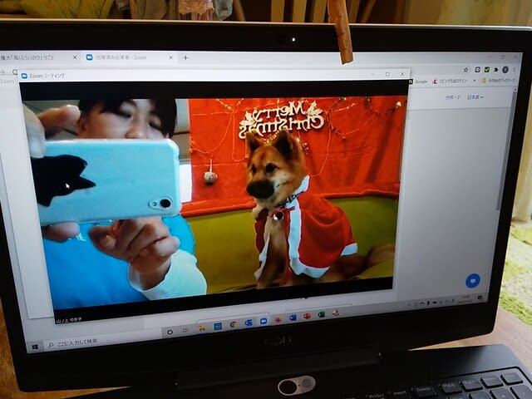Open the サポート link
The width and height of the screenshot is (532, 399).
pyautogui.click(x=452, y=97)
